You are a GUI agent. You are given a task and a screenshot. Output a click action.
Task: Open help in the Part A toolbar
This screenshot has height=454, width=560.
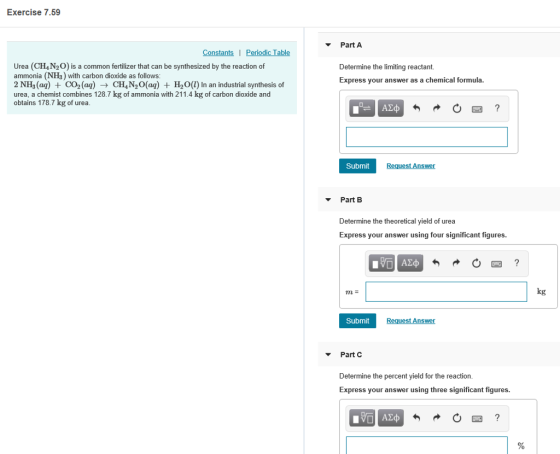click(497, 108)
